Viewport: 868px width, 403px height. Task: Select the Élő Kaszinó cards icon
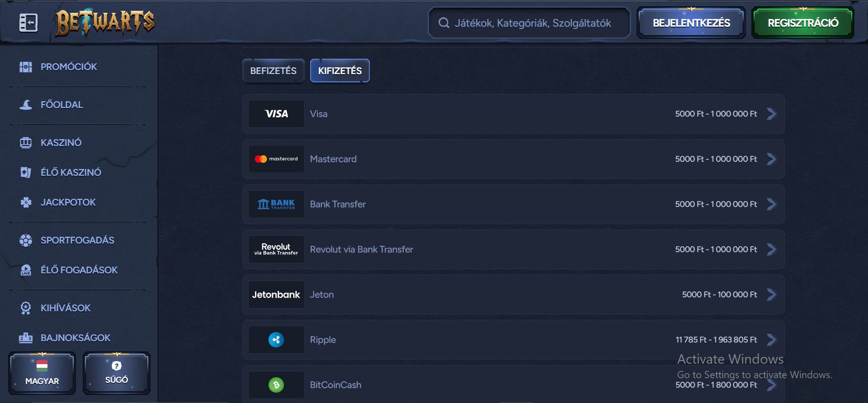point(26,173)
